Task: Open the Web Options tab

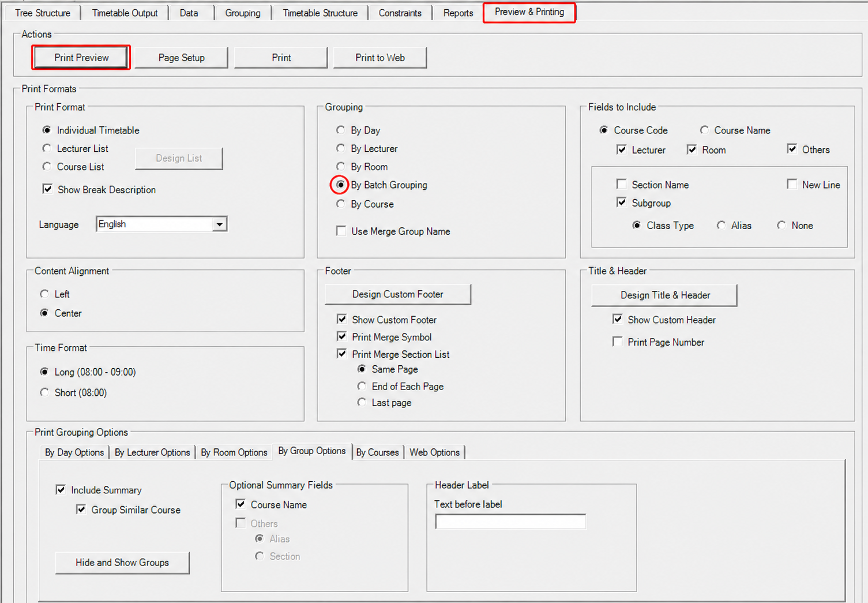Action: click(435, 452)
